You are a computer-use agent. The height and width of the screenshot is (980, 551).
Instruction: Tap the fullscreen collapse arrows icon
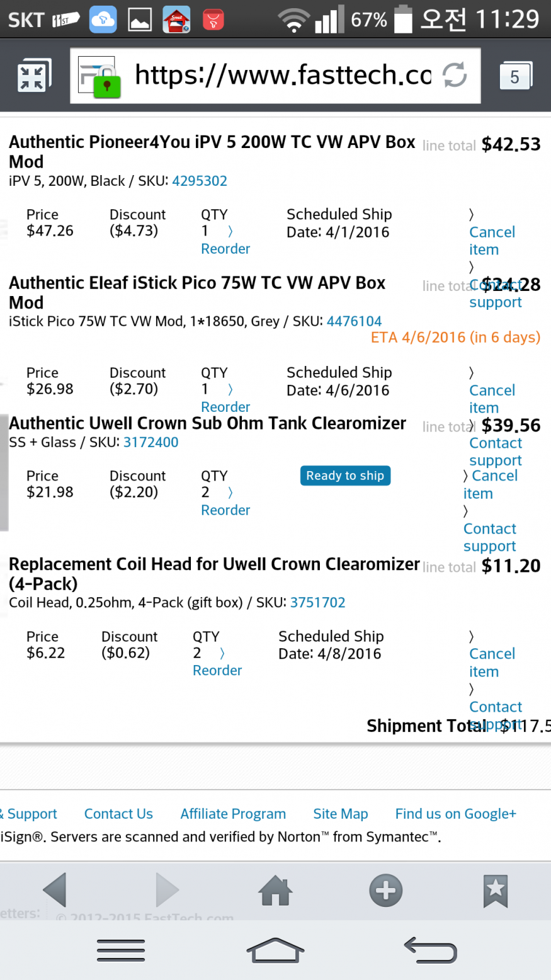click(x=32, y=76)
